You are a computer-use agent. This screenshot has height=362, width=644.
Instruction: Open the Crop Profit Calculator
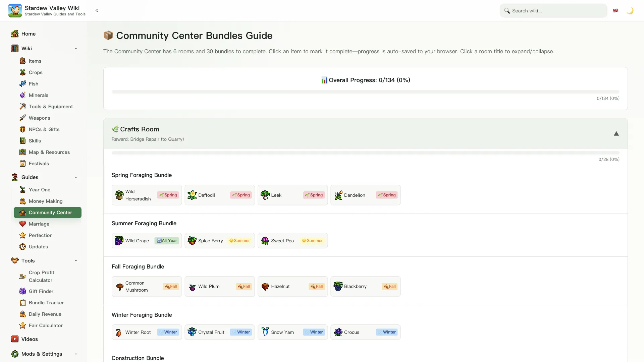tap(48, 277)
